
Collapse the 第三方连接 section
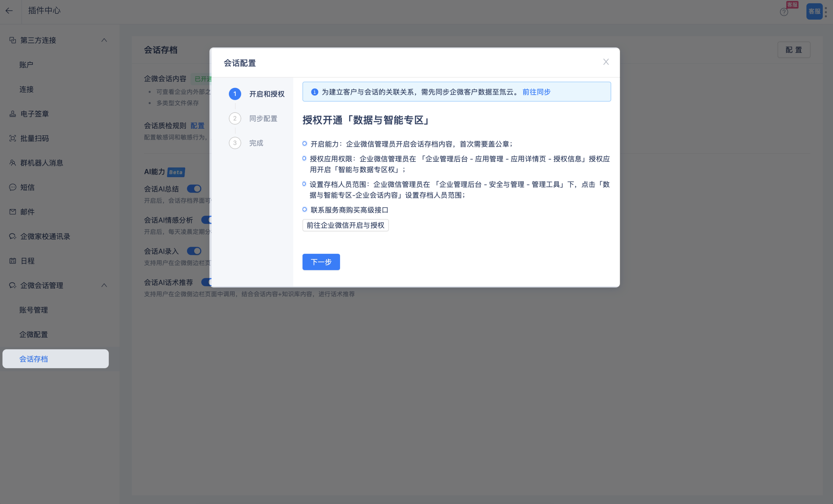click(x=104, y=40)
